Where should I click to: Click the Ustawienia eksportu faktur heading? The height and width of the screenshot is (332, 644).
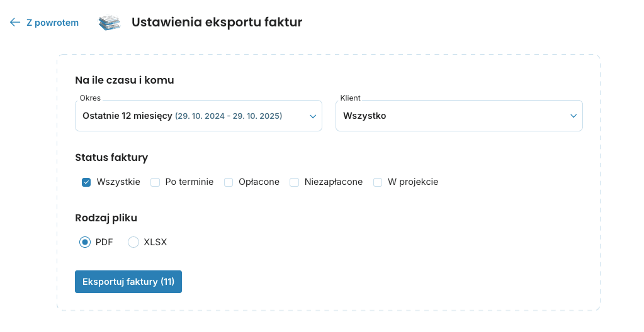[x=217, y=22]
